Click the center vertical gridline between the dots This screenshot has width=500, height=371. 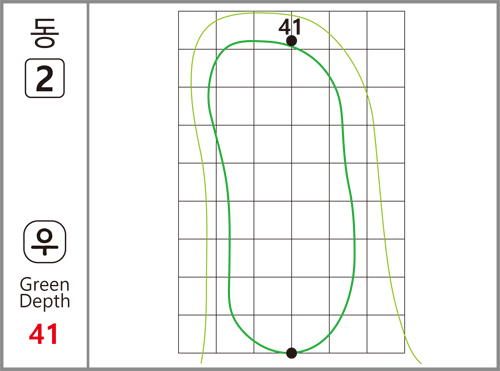coord(292,197)
